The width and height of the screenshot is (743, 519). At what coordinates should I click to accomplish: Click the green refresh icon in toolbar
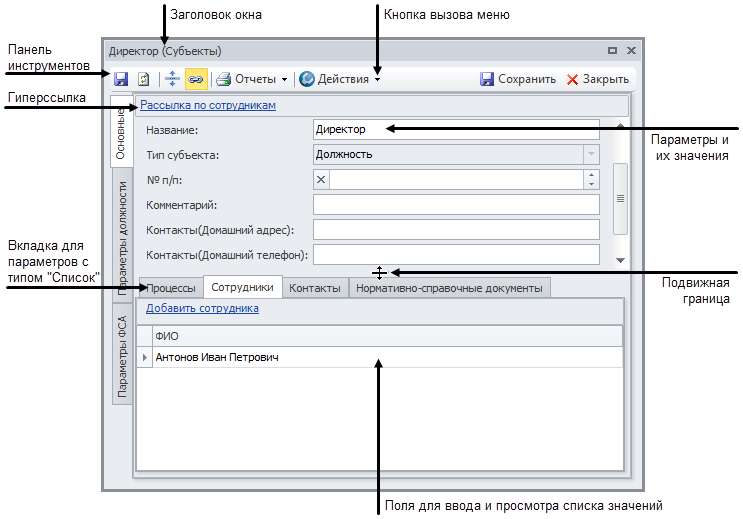(144, 79)
